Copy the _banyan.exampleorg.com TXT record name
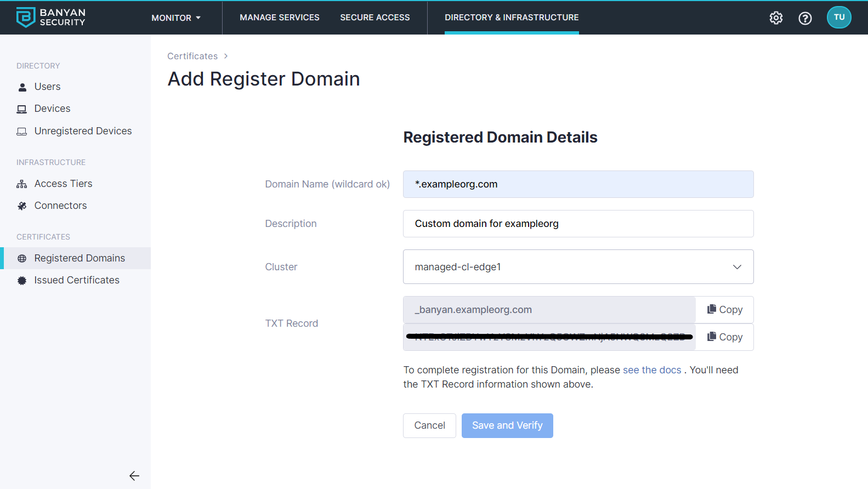Screen dimensions: 868x489 click(x=724, y=310)
